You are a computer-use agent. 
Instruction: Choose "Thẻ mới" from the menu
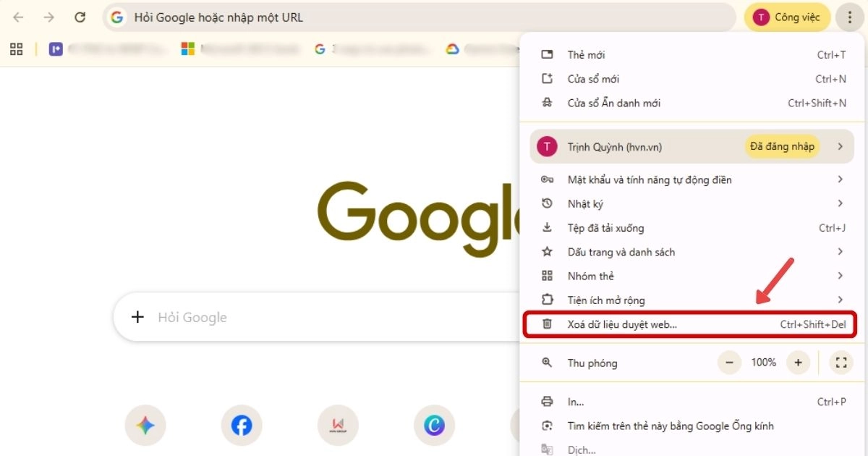pyautogui.click(x=693, y=55)
